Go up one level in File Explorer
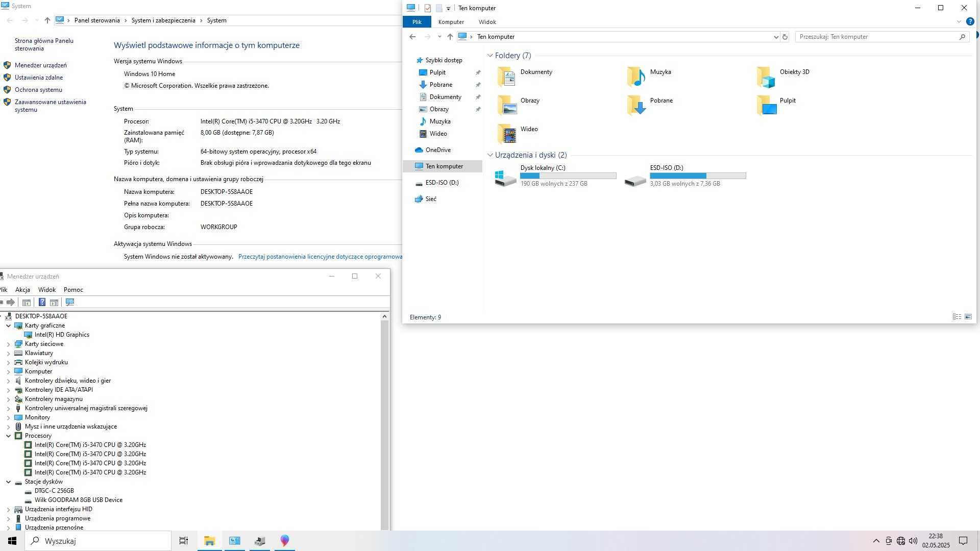The image size is (980, 551). point(450,37)
